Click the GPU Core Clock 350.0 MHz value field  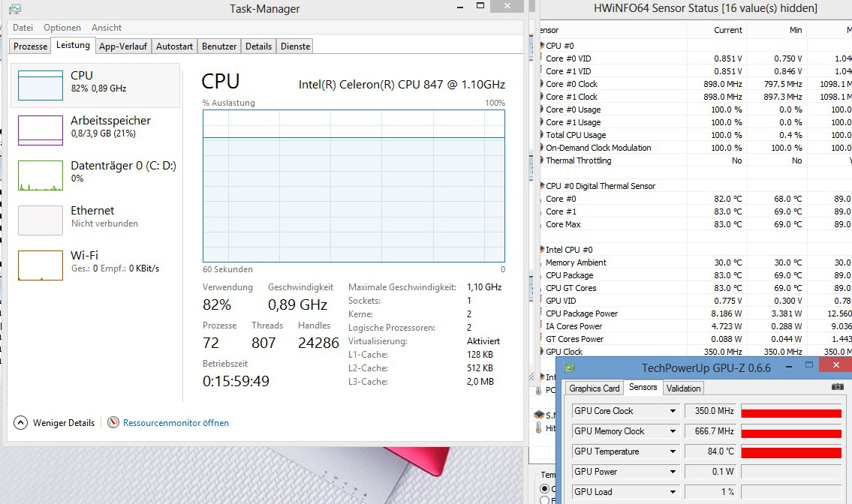710,411
